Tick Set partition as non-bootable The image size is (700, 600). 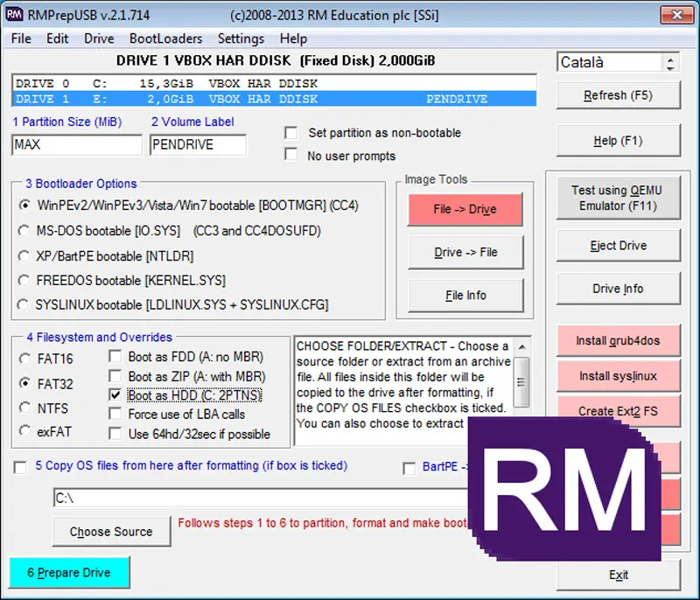tap(291, 132)
